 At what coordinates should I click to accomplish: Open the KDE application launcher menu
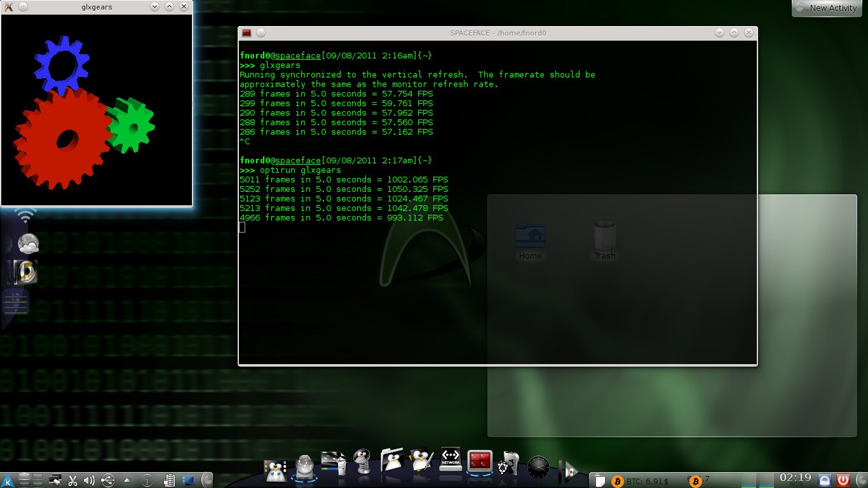[7, 480]
